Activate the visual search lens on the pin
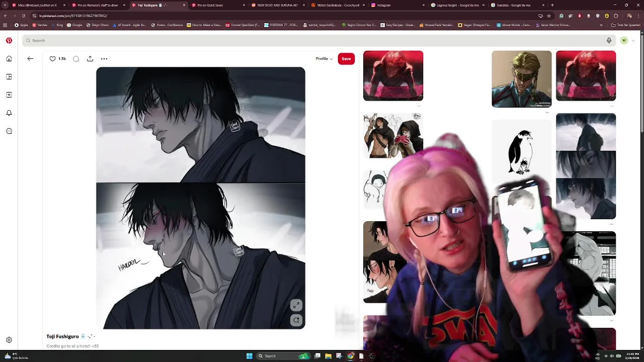644x362 pixels. click(296, 320)
